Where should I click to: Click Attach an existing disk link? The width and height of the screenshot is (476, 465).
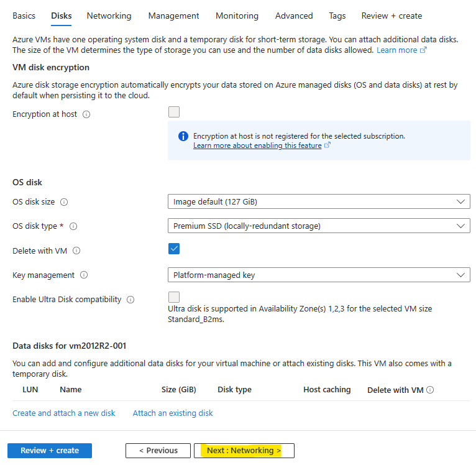click(x=173, y=413)
